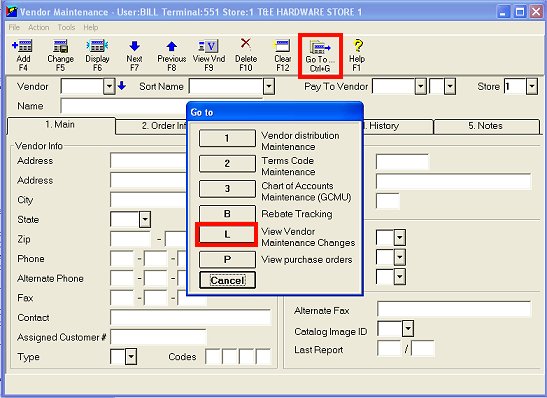Click button P for View purchase orders
547x398 pixels.
(x=227, y=260)
